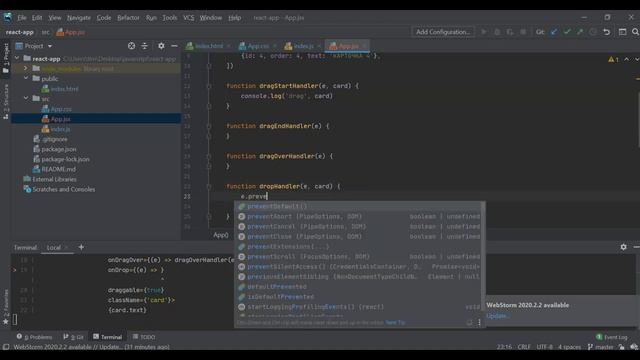Hide the Project panel with minus icon
This screenshot has height=360, width=640.
click(174, 46)
